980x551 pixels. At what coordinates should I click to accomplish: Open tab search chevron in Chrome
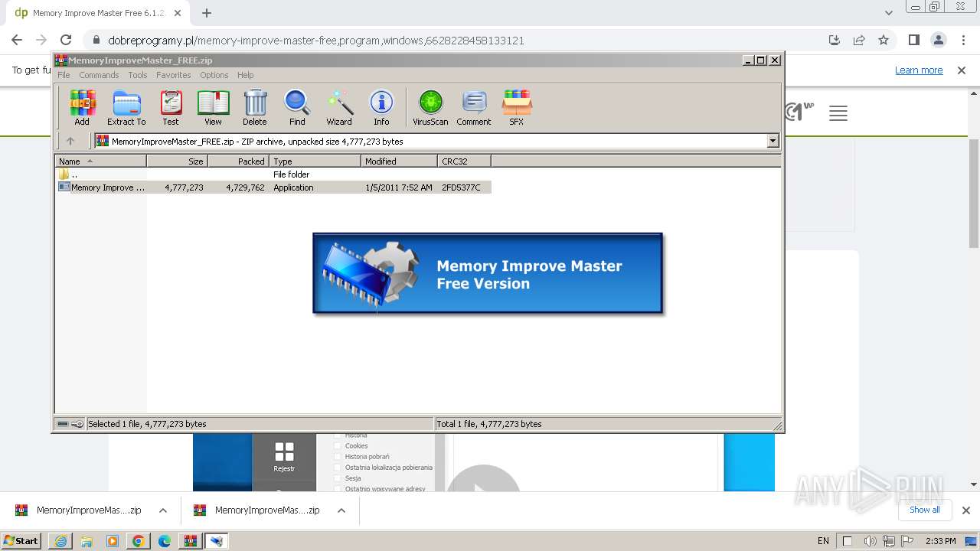[888, 13]
